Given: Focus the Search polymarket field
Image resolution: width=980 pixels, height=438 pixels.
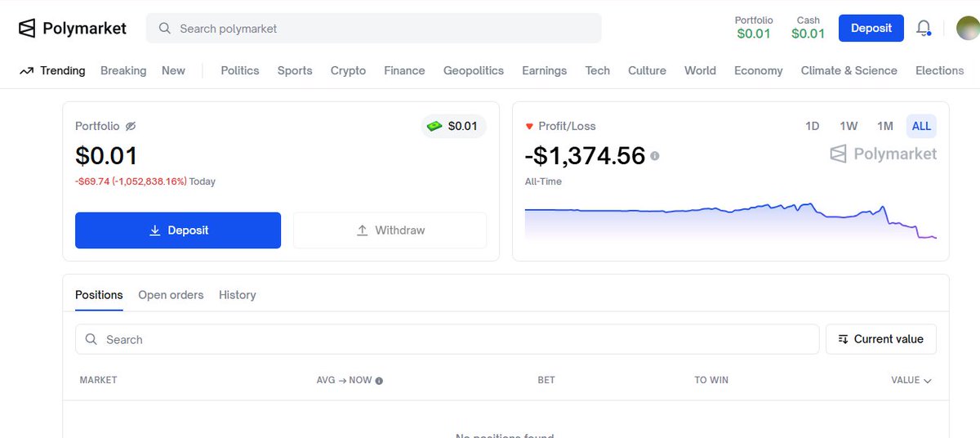Looking at the screenshot, I should click(373, 28).
